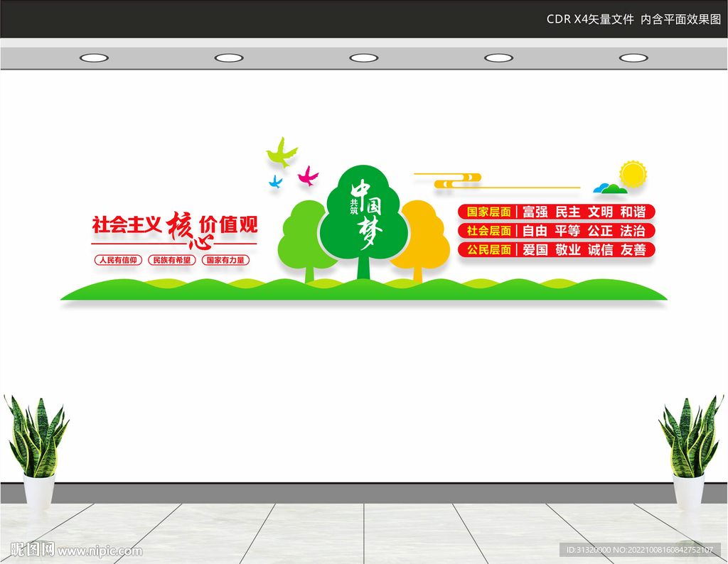728x564 pixels.
Task: Click the 内含平面效果图 header text
Action: (x=680, y=19)
